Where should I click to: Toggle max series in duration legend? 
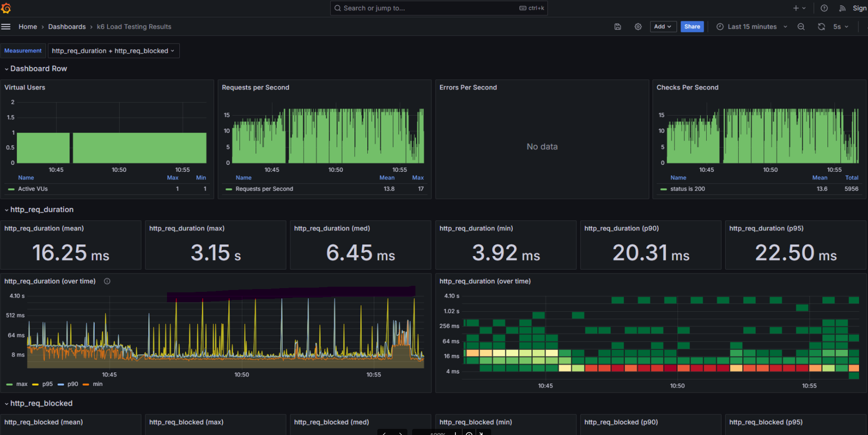(x=22, y=384)
